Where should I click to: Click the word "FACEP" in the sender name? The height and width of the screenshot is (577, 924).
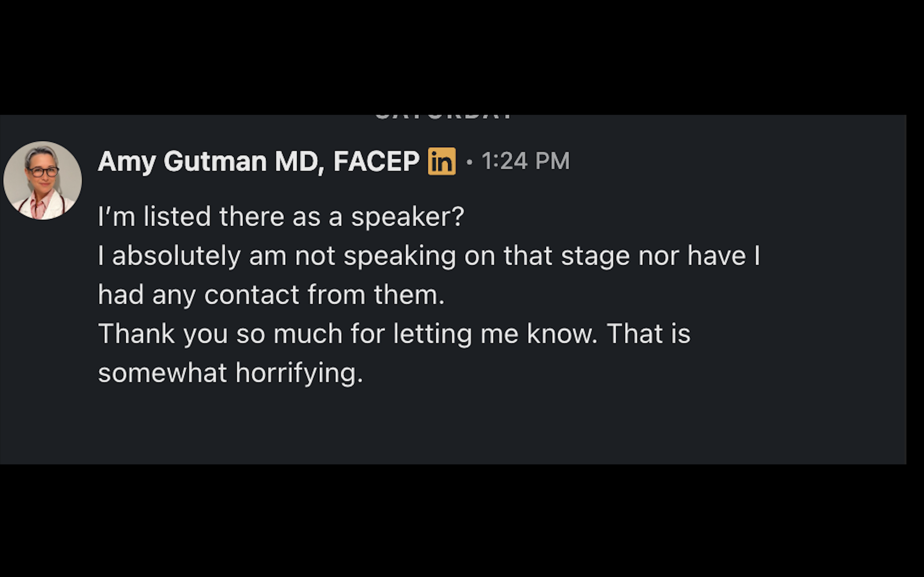[376, 162]
